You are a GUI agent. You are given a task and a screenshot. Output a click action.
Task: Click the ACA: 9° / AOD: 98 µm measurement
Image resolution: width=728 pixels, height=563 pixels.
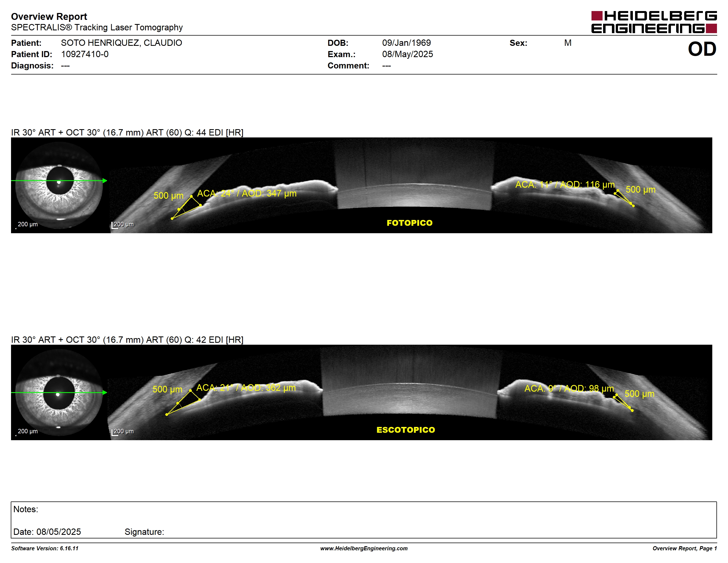click(x=569, y=388)
